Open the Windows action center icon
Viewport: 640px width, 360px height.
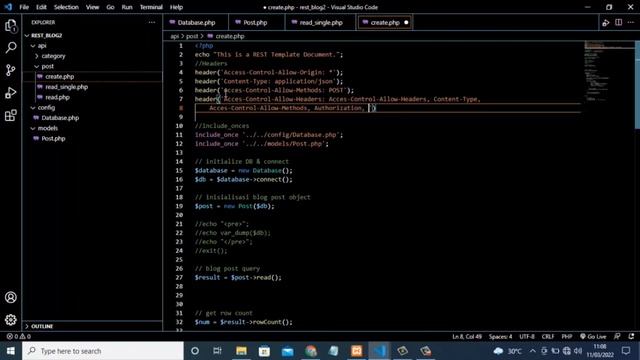(626, 351)
